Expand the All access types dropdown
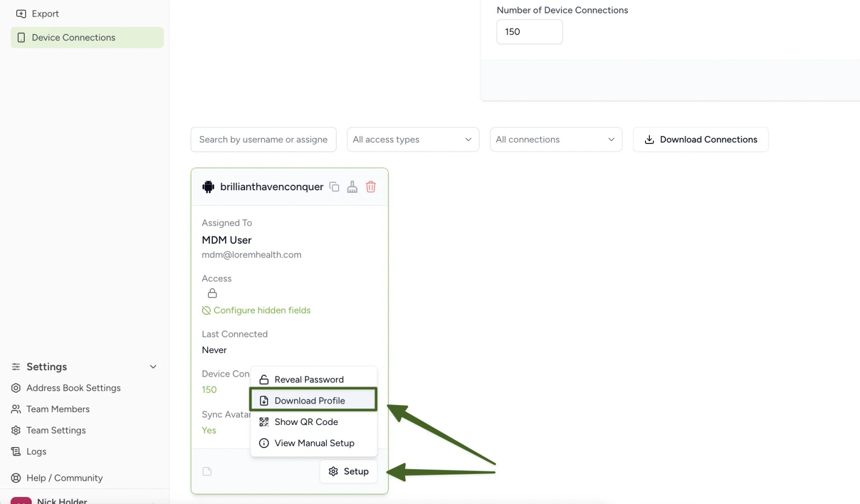Screen dimensions: 860x504 (x=413, y=140)
